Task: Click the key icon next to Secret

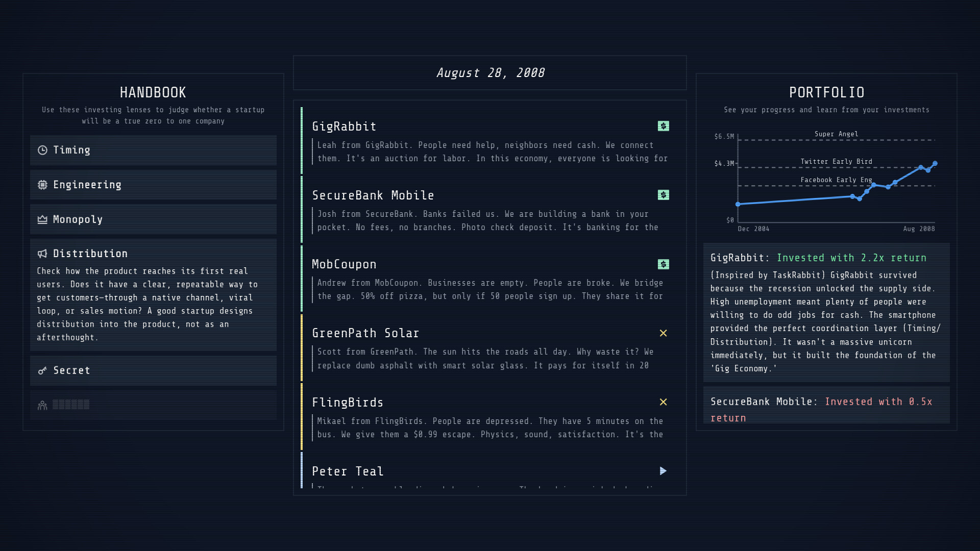Action: tap(42, 370)
